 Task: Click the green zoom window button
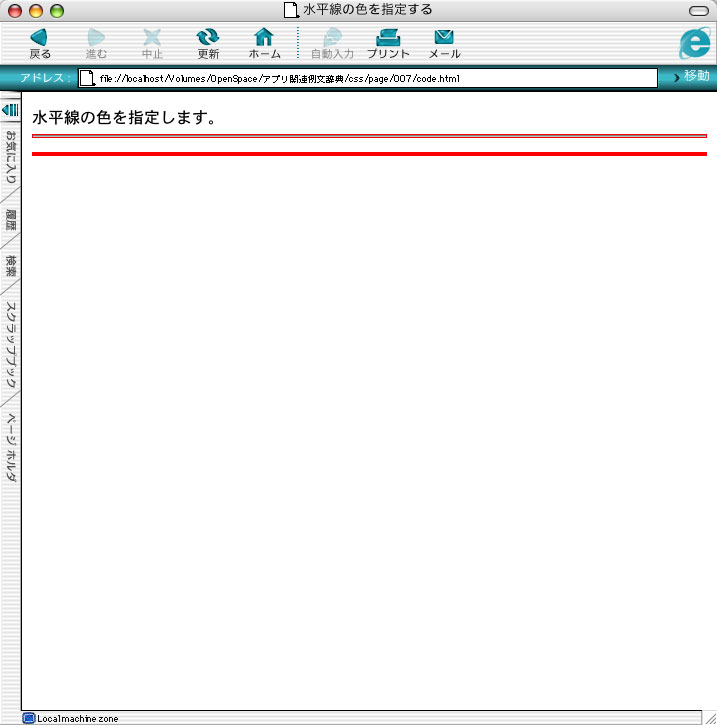(x=57, y=11)
